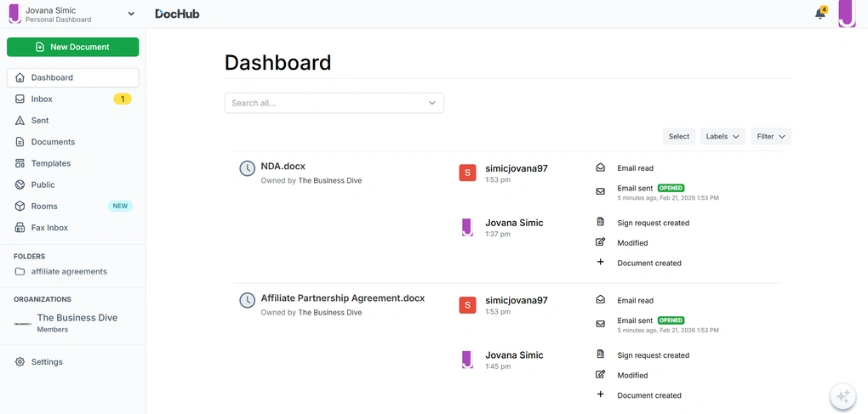Viewport: 868px width, 414px height.
Task: Click the Inbox unread count badge
Action: (x=123, y=99)
